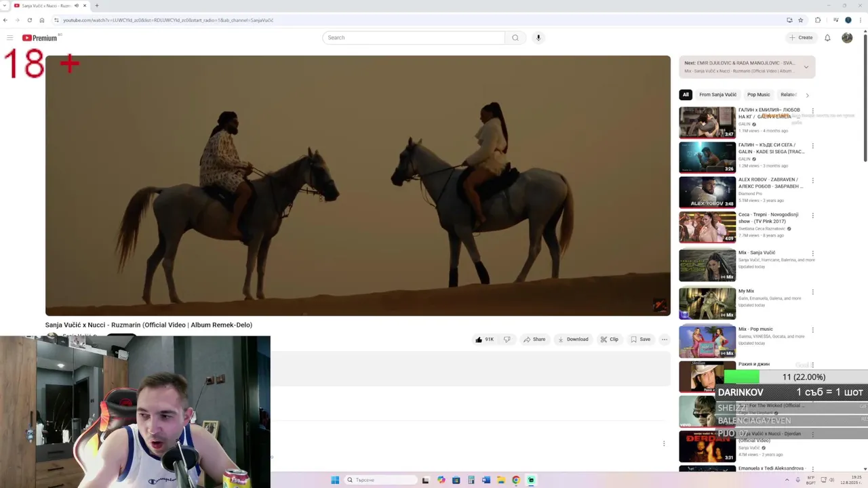Launch Chrome from the taskbar
The height and width of the screenshot is (488, 868).
(516, 480)
